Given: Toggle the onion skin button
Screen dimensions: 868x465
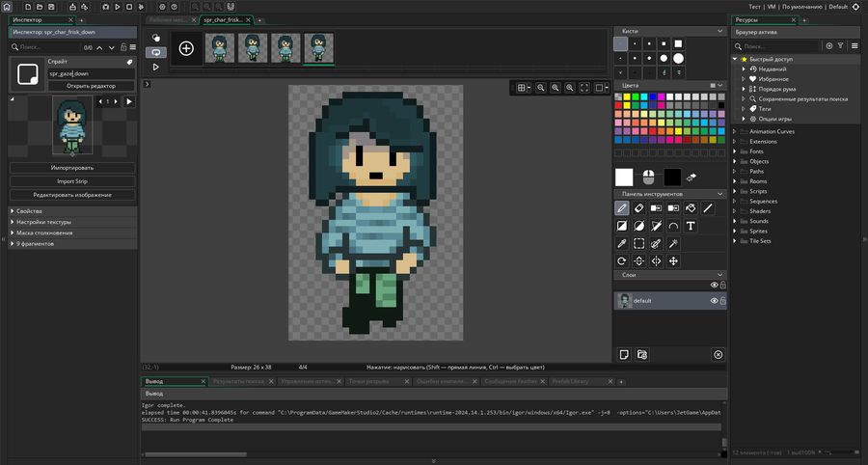Looking at the screenshot, I should coord(156,38).
